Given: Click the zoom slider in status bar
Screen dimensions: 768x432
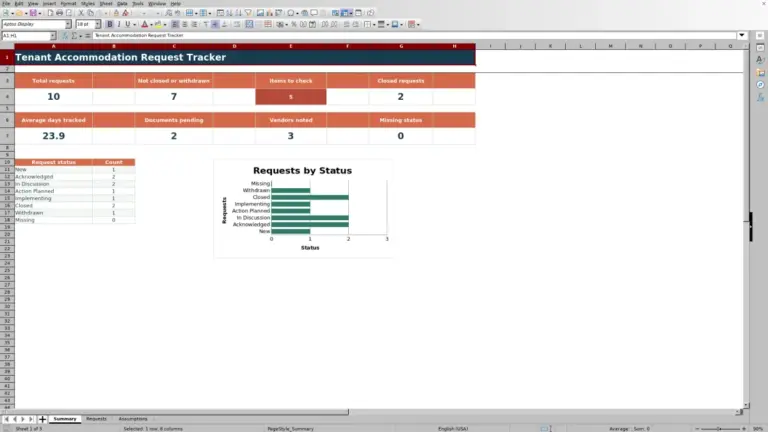Looking at the screenshot, I should click(720, 429).
